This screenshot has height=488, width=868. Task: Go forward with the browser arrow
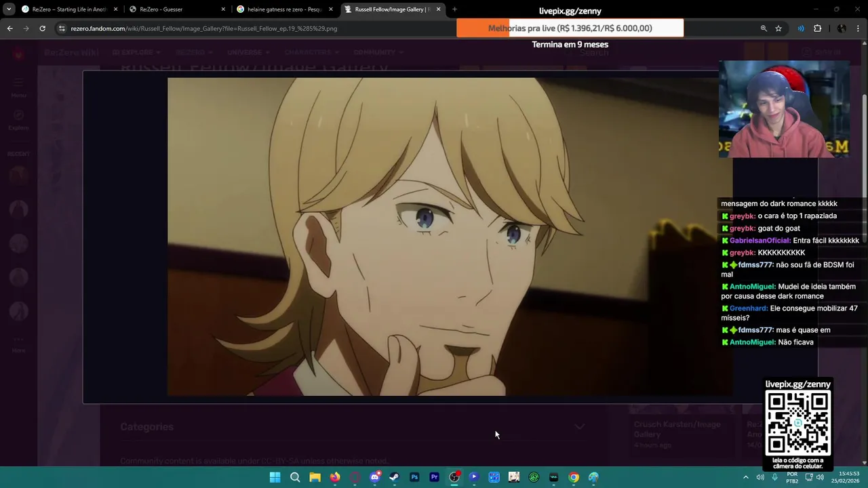pyautogui.click(x=26, y=28)
